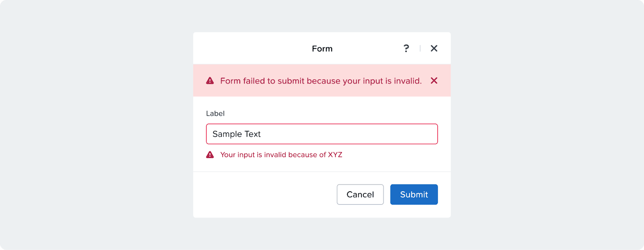Select the "Form failed to submit" banner message

(321, 81)
